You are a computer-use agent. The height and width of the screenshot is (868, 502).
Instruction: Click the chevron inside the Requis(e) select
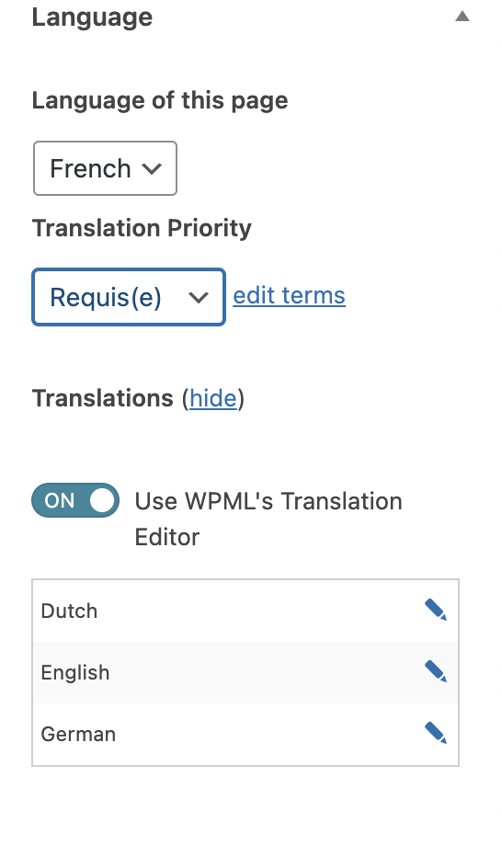199,298
